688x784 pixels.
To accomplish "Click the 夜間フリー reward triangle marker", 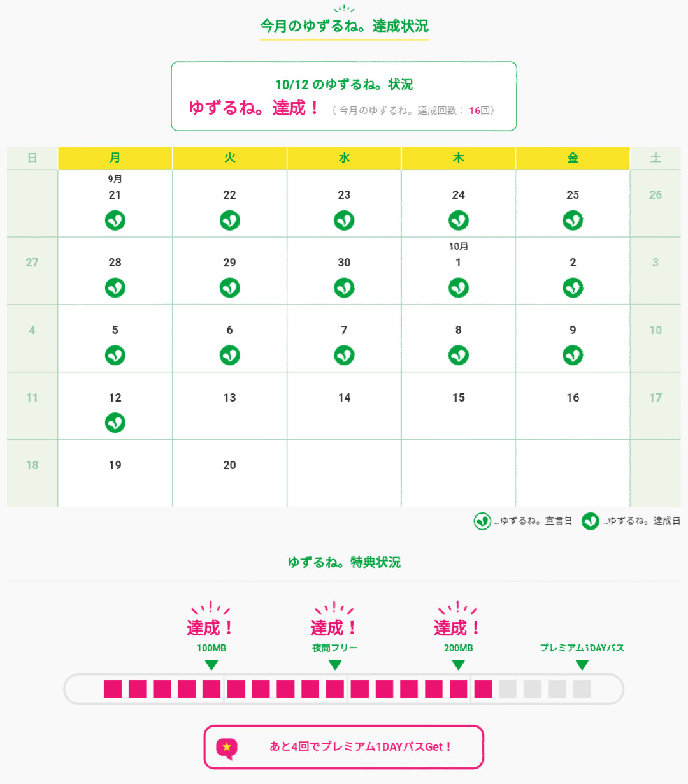I will tap(335, 665).
